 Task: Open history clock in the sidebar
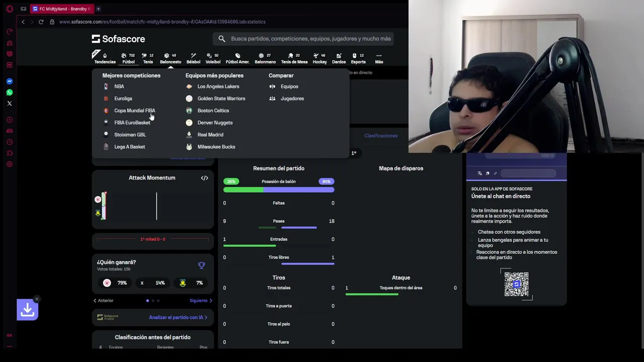point(9,142)
